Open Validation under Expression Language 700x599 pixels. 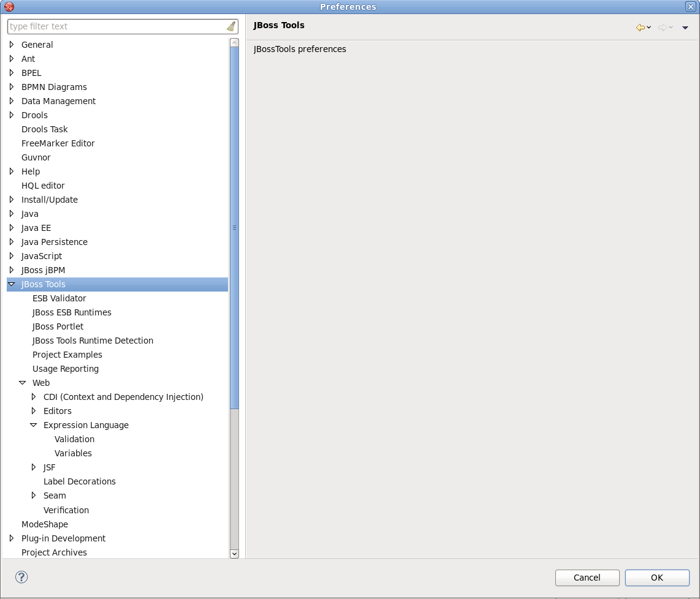pos(74,439)
